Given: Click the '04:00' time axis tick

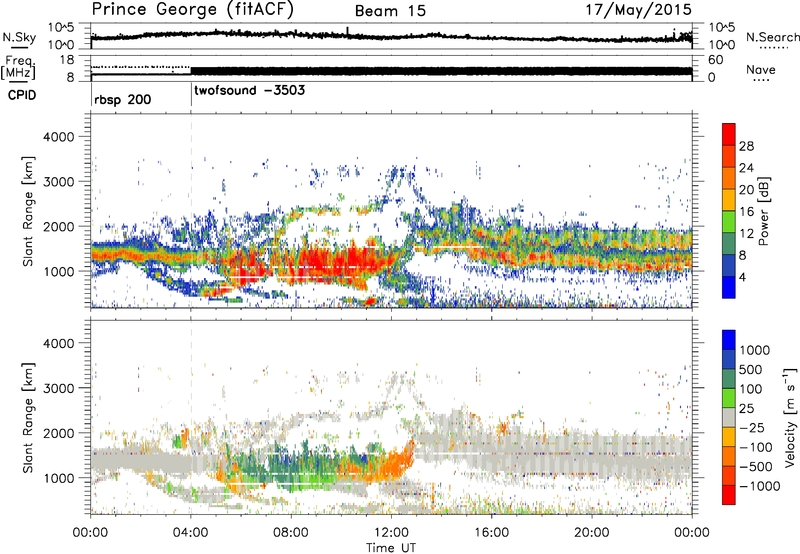Looking at the screenshot, I should pos(191,533).
